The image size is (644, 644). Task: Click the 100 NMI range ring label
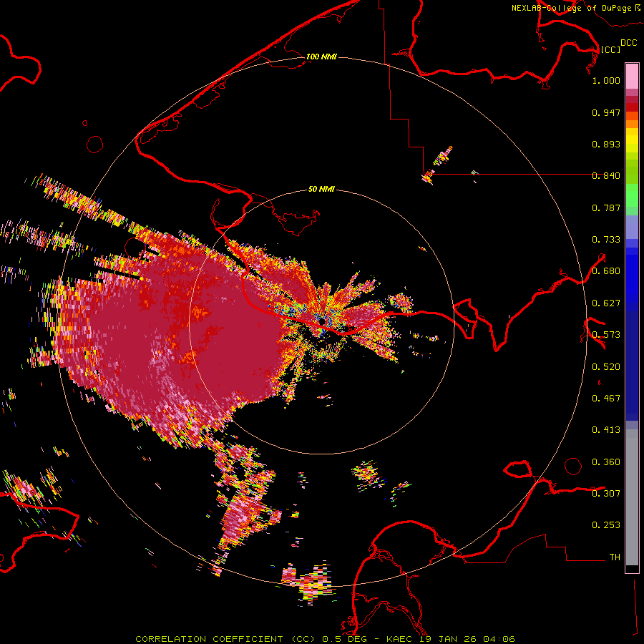tap(321, 57)
